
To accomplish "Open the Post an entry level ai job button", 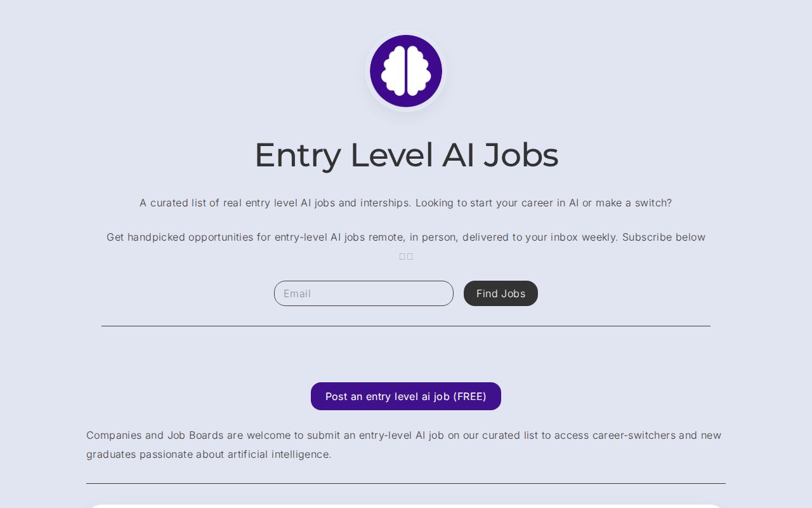I will pyautogui.click(x=406, y=396).
